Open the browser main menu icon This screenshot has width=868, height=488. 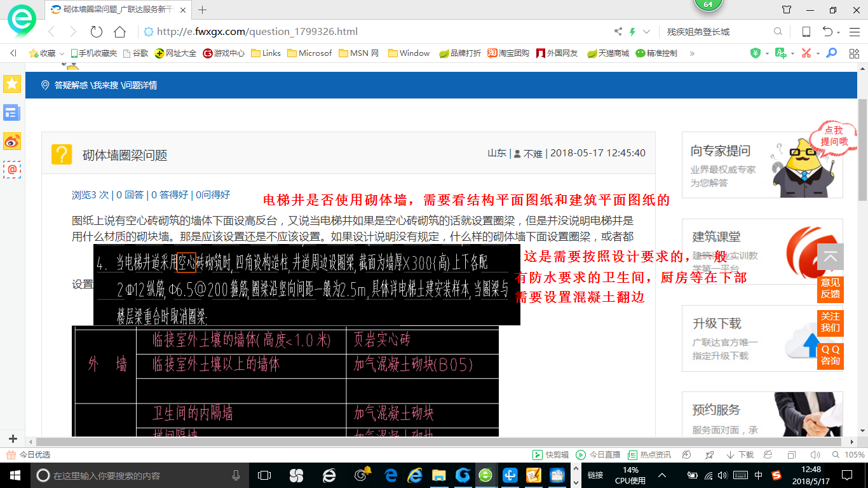pos(855,32)
